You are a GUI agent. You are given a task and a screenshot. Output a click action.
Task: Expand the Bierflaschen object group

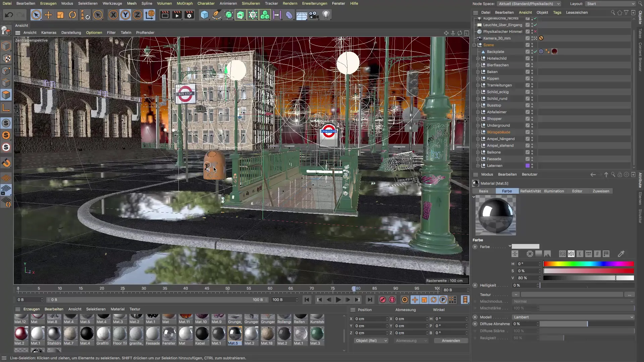[478, 65]
